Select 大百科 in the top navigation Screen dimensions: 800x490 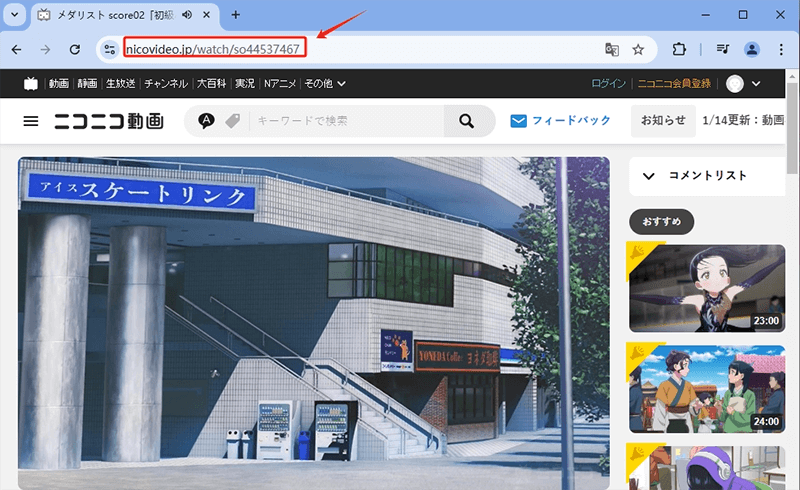pos(213,84)
